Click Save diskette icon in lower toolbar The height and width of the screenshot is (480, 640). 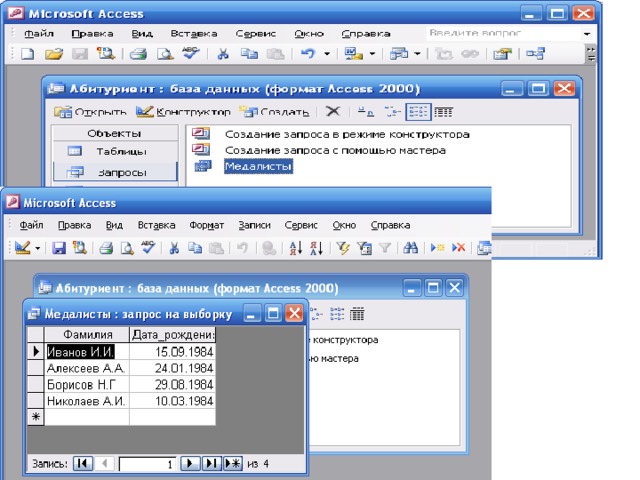[59, 248]
